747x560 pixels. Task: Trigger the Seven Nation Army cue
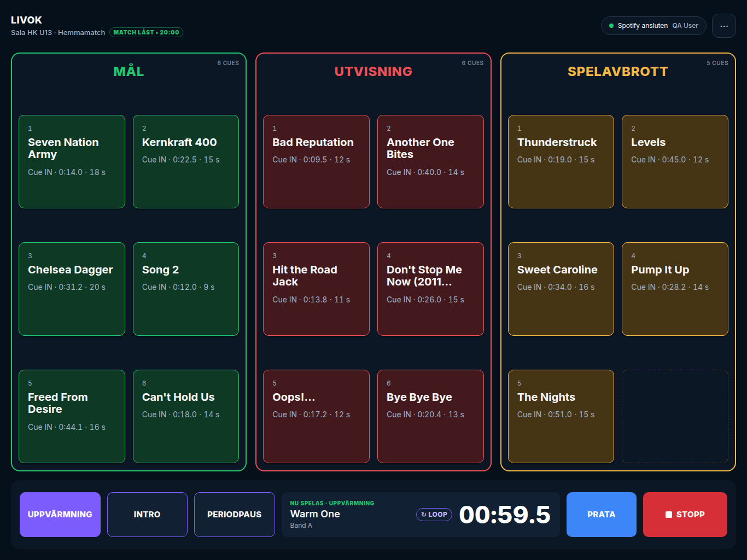coord(72,162)
